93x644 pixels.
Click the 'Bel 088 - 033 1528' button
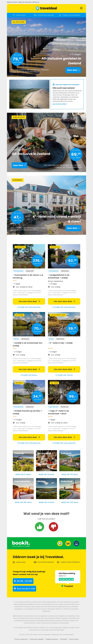[23, 581]
